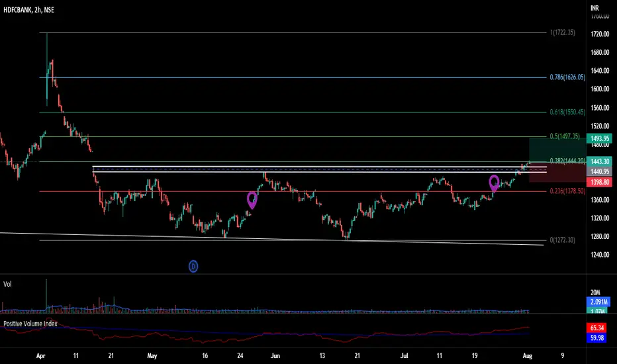617x364 pixels.
Task: Click the Positive Volume Index label
Action: click(30, 324)
